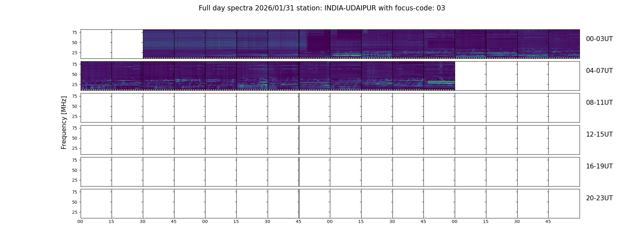The image size is (644, 245).
Task: Click the "00-03UT" row label
Action: [x=599, y=39]
